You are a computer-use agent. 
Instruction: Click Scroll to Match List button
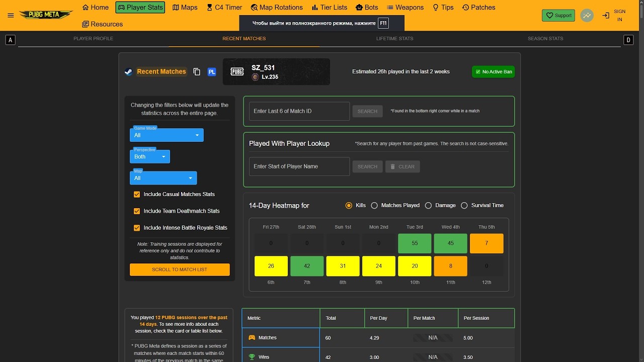point(180,269)
